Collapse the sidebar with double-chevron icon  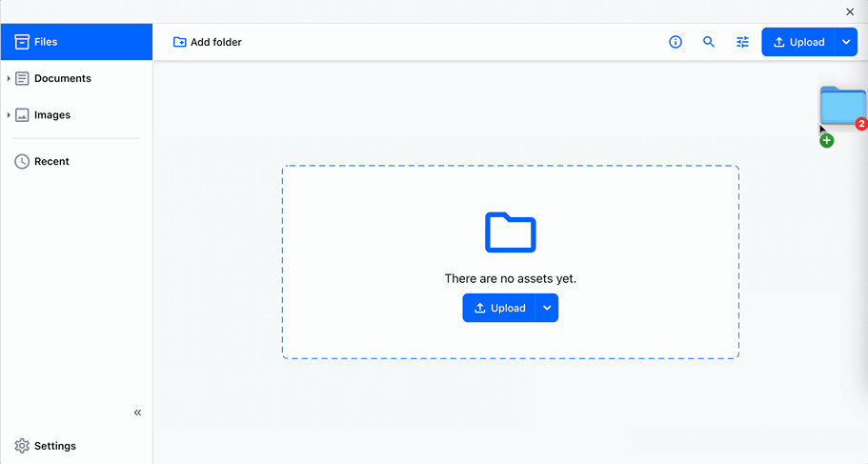tap(137, 413)
